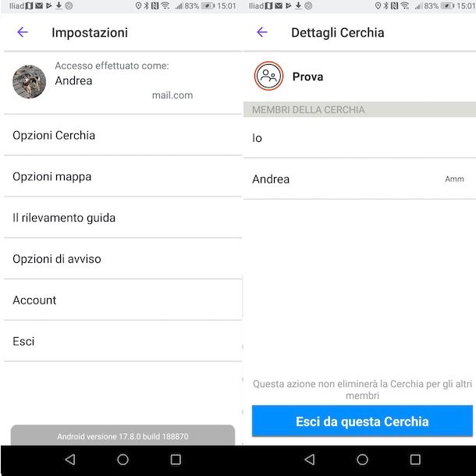Tap recent apps square on right phone
Image resolution: width=476 pixels, height=476 pixels.
click(415, 460)
